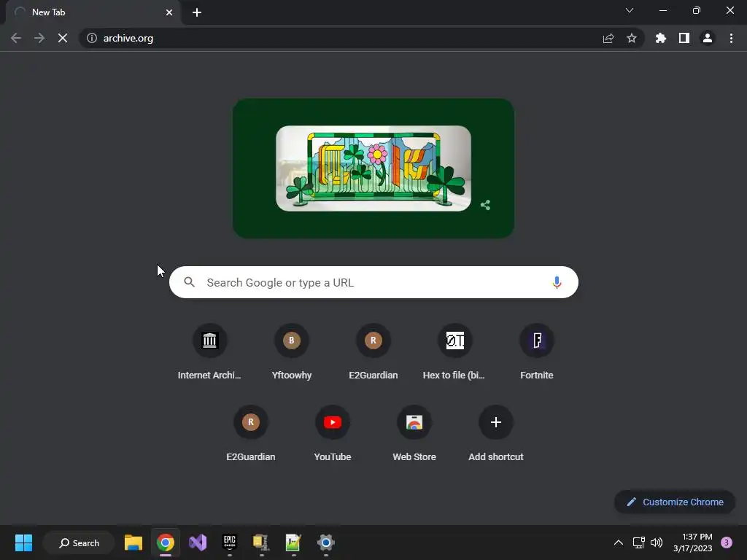Show the Chrome side panel

tap(684, 38)
